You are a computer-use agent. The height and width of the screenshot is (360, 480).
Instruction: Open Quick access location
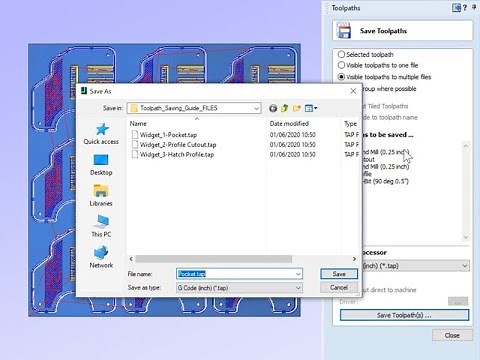click(x=101, y=134)
